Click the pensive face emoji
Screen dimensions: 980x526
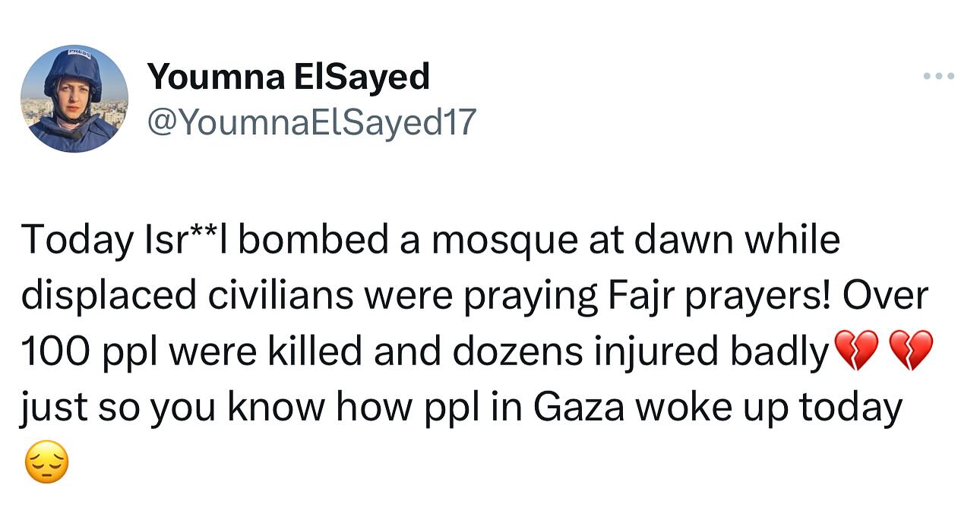click(x=47, y=463)
